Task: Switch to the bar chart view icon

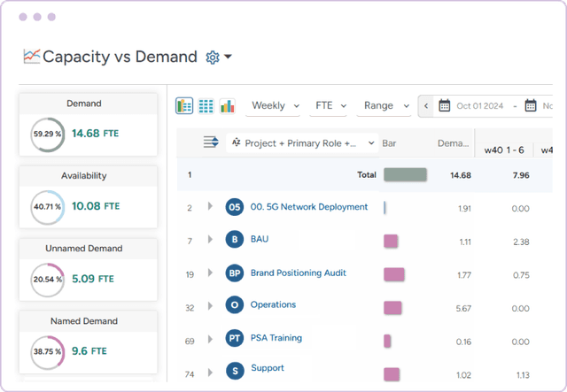Action: 227,106
